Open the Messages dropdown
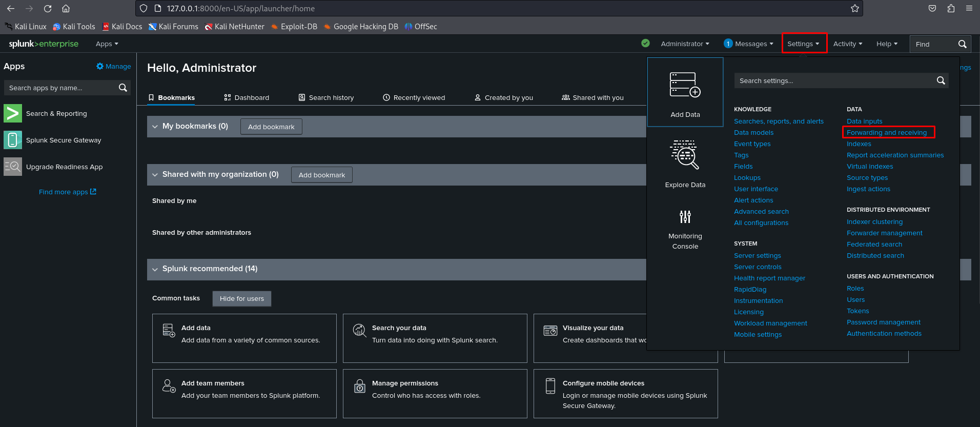This screenshot has height=427, width=980. click(748, 44)
